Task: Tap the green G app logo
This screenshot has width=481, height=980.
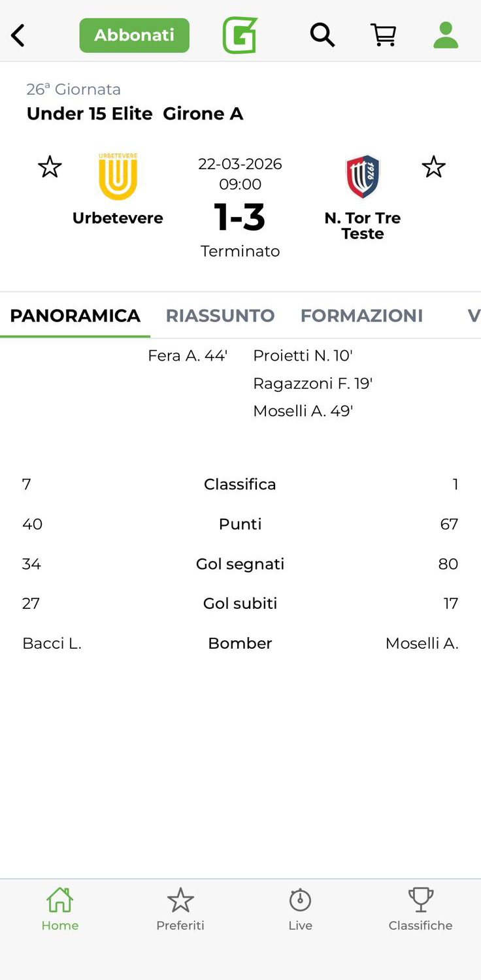Action: [x=240, y=35]
